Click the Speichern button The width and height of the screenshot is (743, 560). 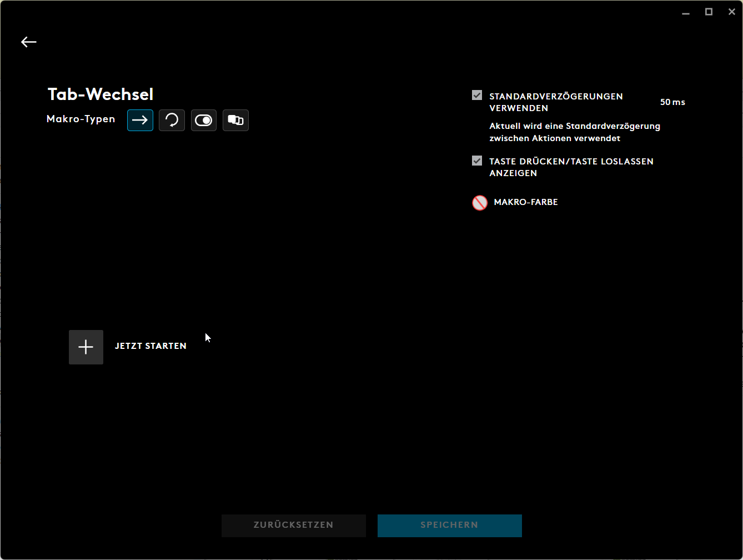(450, 526)
